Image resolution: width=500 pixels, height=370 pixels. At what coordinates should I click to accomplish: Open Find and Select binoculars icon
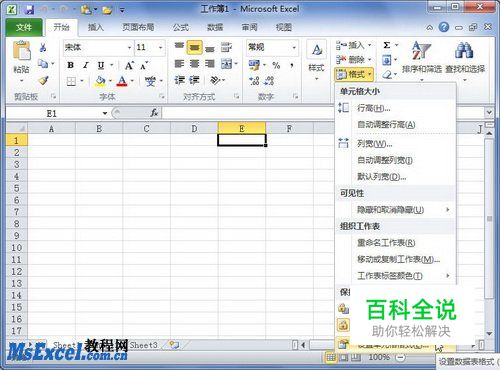pyautogui.click(x=464, y=50)
